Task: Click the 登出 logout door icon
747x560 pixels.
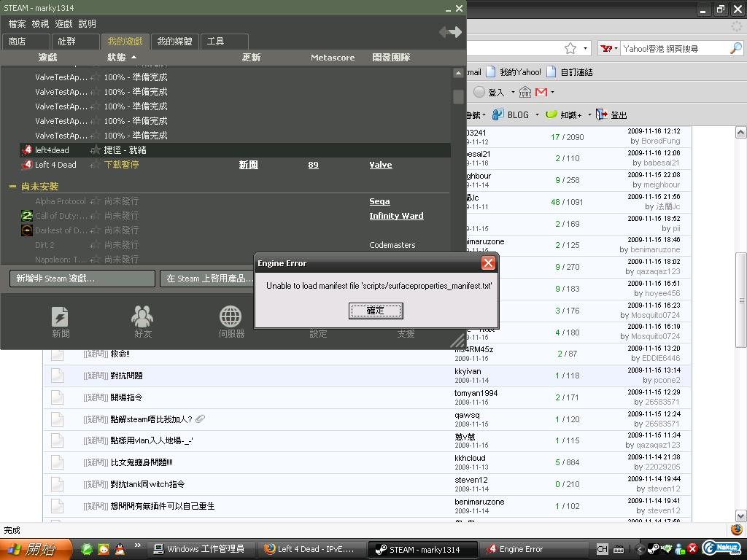Action: point(601,114)
